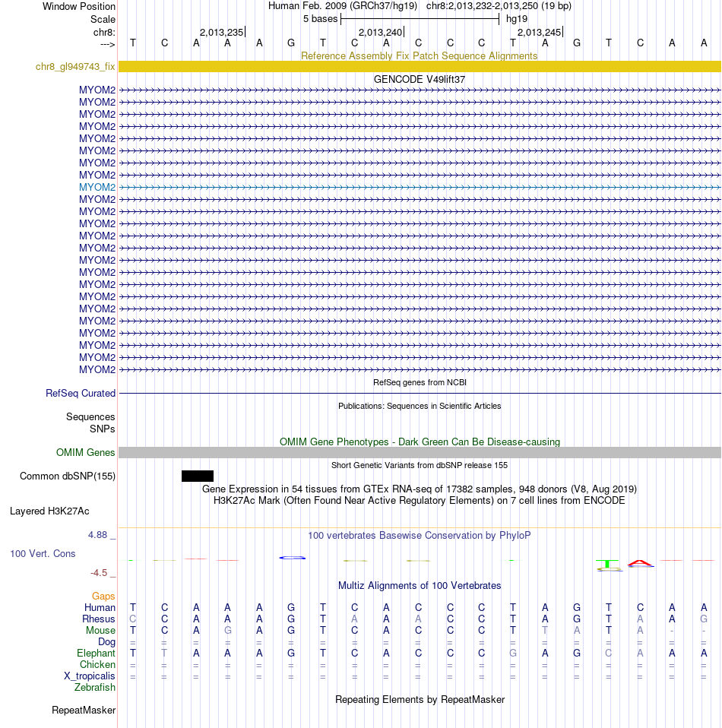This screenshot has width=722, height=728.
Task: Select the Chicken alignment row label
Action: point(97,665)
